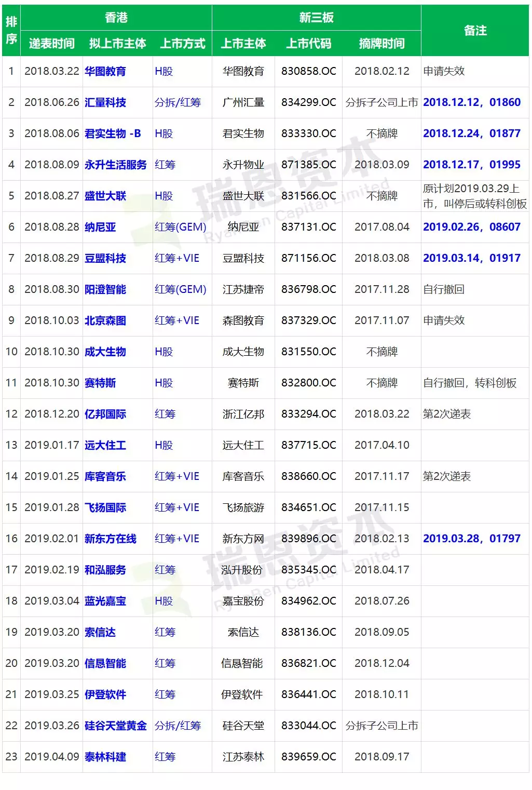The image size is (532, 790).
Task: Click the 递表时间 column header
Action: click(x=52, y=44)
